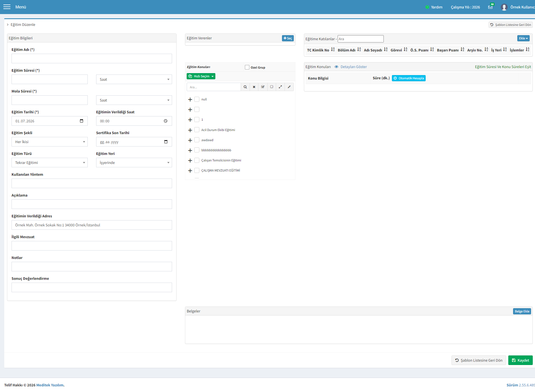The image size is (535, 392).
Task: Enable the Ozel Grup checkbox
Action: [x=247, y=67]
